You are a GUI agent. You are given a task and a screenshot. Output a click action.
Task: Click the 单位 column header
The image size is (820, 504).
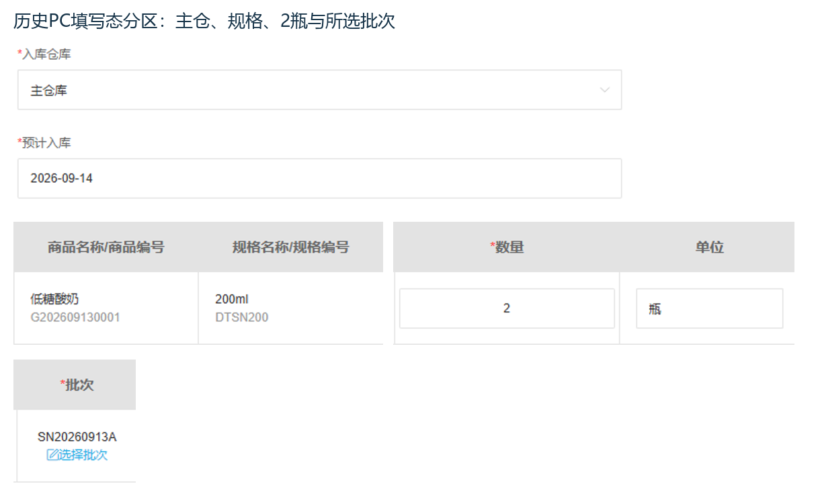710,247
